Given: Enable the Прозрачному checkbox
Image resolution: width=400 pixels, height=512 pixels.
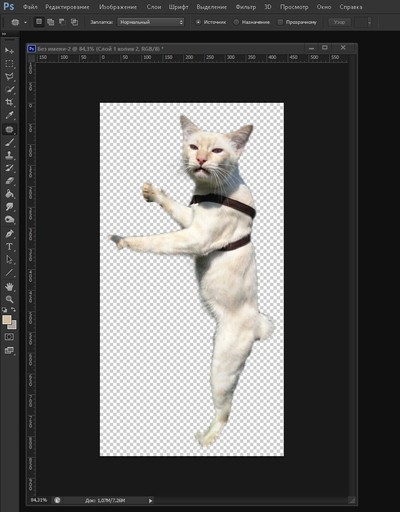Looking at the screenshot, I should point(280,22).
